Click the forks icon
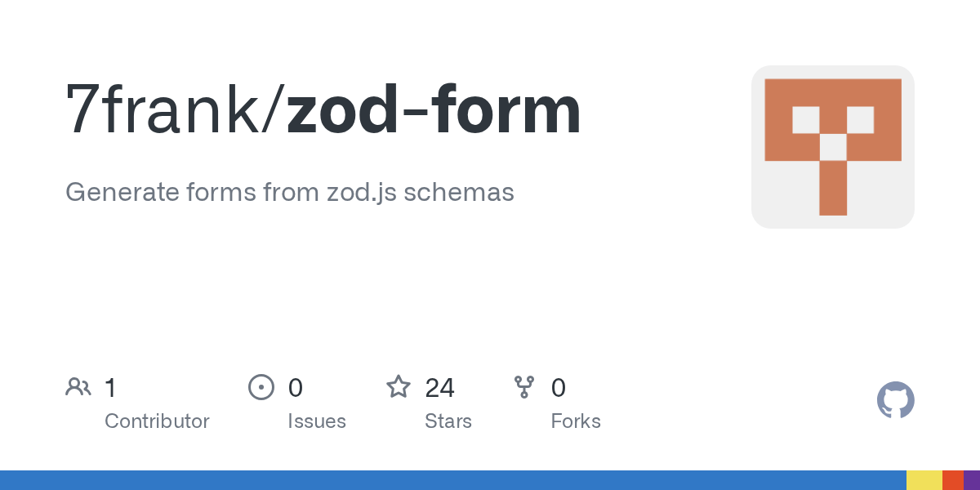The height and width of the screenshot is (490, 980). tap(524, 387)
